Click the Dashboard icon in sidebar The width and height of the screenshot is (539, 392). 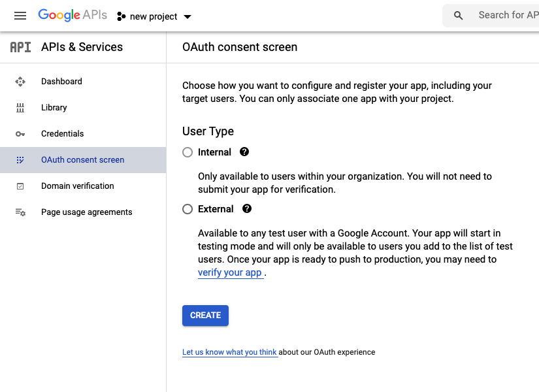pyautogui.click(x=20, y=82)
